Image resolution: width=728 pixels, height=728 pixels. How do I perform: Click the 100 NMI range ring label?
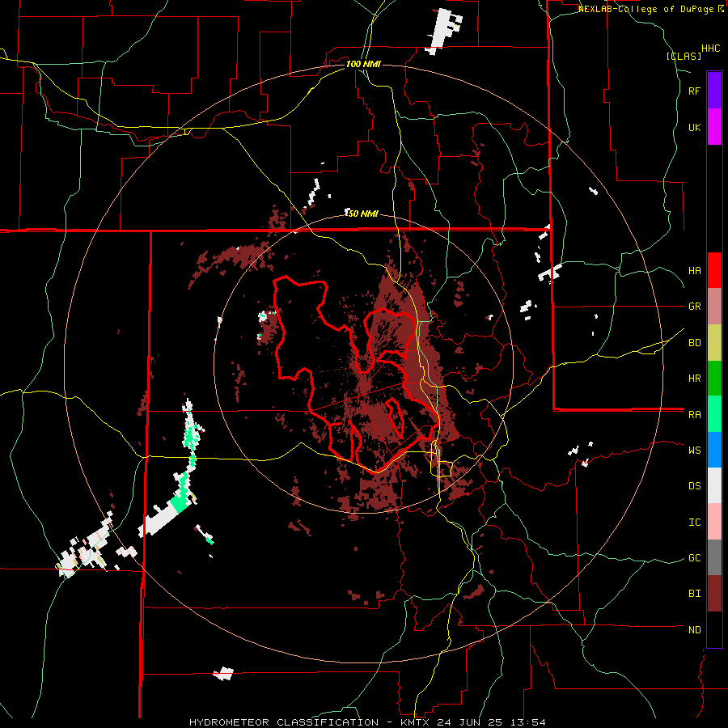click(363, 64)
